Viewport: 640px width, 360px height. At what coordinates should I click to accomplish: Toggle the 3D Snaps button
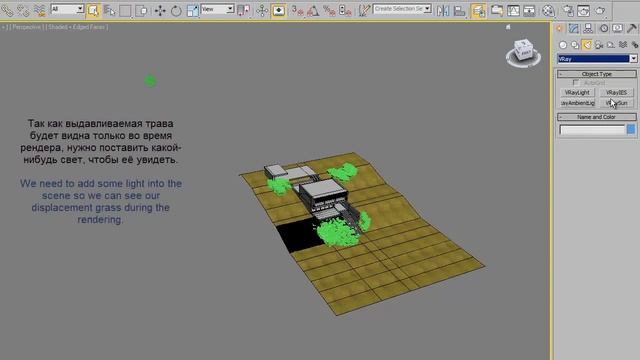click(298, 11)
